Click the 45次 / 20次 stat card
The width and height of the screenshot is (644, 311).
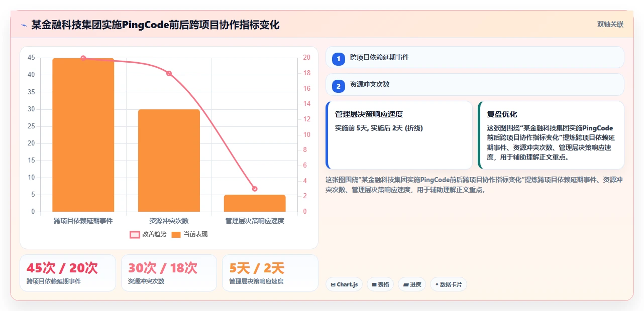pos(68,273)
